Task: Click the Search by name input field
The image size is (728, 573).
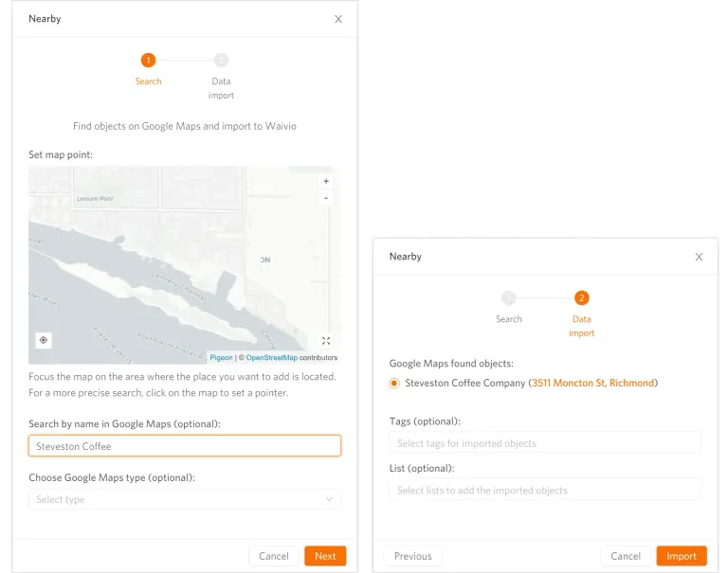Action: coord(185,446)
